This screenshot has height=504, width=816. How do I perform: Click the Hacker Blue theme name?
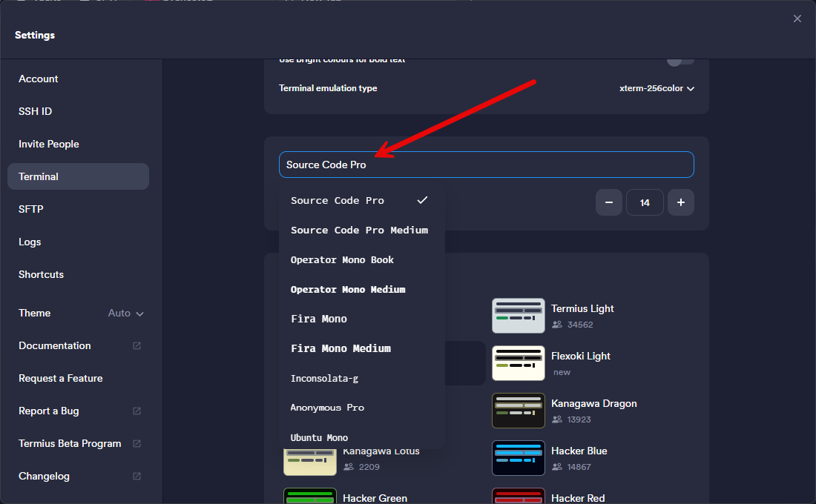579,451
